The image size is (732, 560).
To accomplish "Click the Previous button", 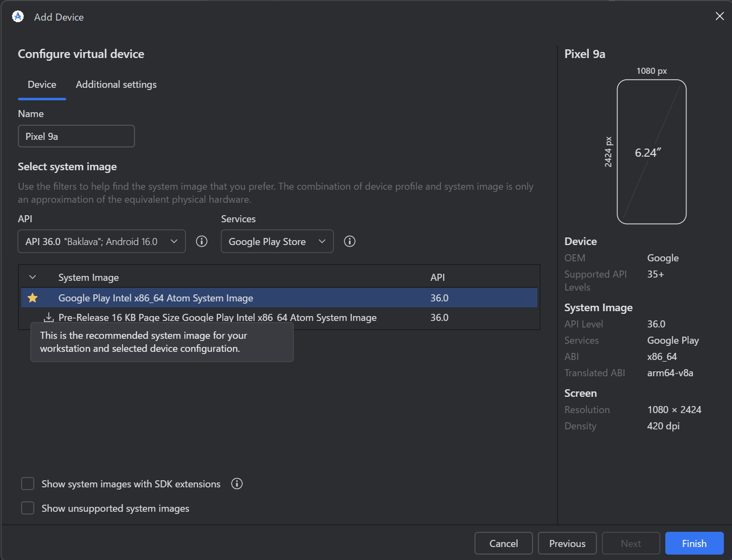I will (567, 543).
